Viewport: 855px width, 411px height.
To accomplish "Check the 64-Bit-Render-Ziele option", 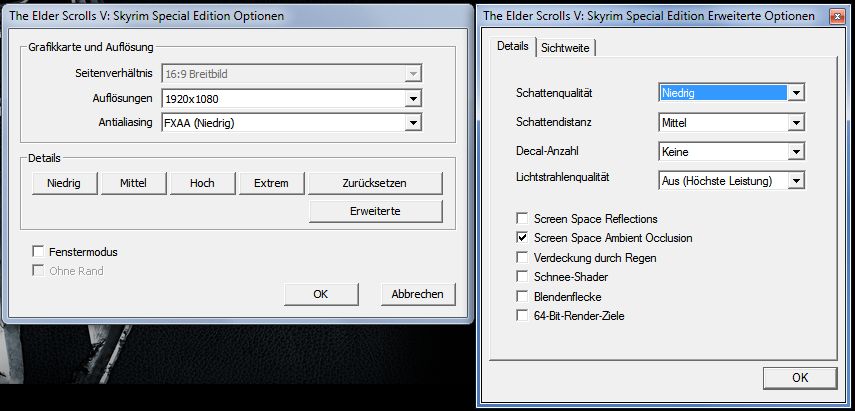I will (x=521, y=315).
